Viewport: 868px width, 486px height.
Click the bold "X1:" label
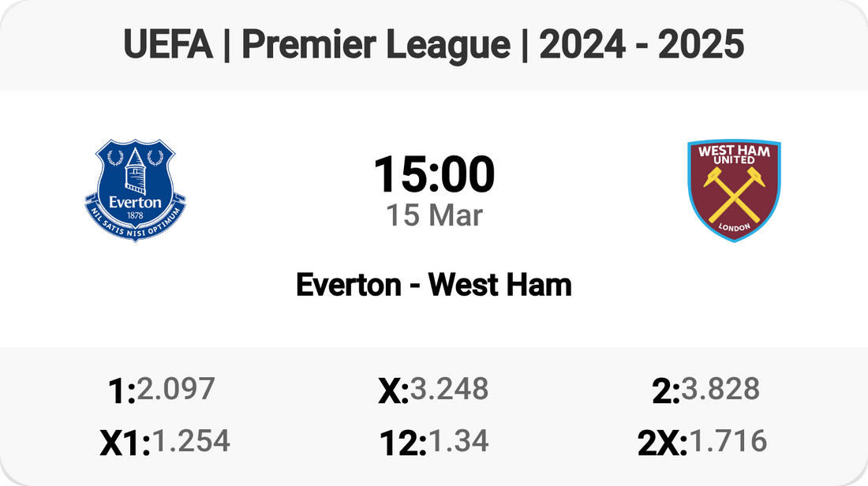point(125,444)
